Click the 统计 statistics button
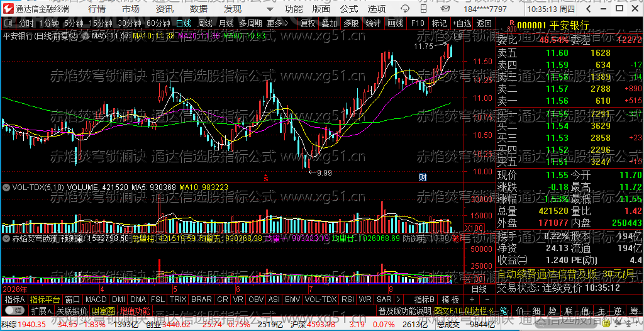The height and width of the screenshot is (331, 644). [x=373, y=23]
